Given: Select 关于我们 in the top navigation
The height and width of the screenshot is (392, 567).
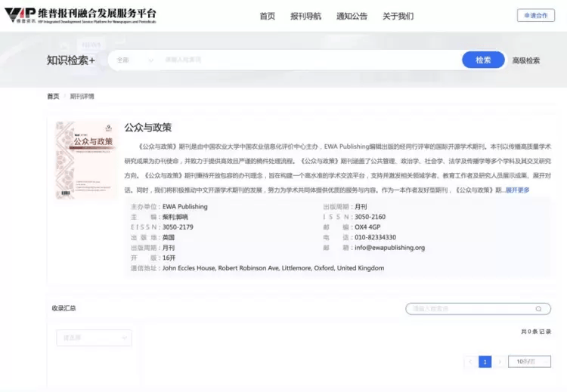Looking at the screenshot, I should (398, 16).
